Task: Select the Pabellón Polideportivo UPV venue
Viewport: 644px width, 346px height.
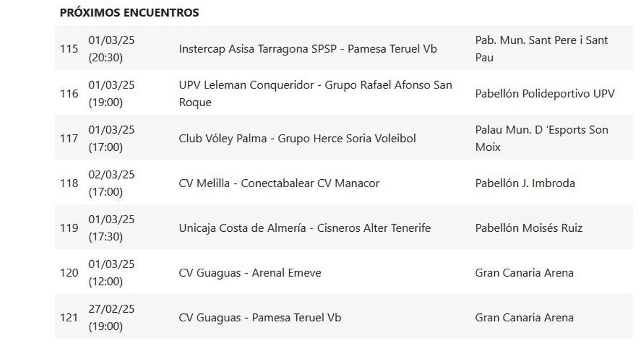Action: (544, 94)
